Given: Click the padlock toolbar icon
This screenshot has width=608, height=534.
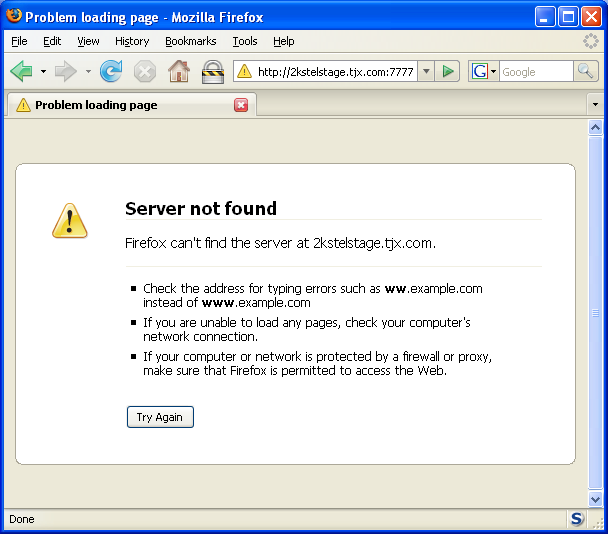Looking at the screenshot, I should pyautogui.click(x=213, y=72).
